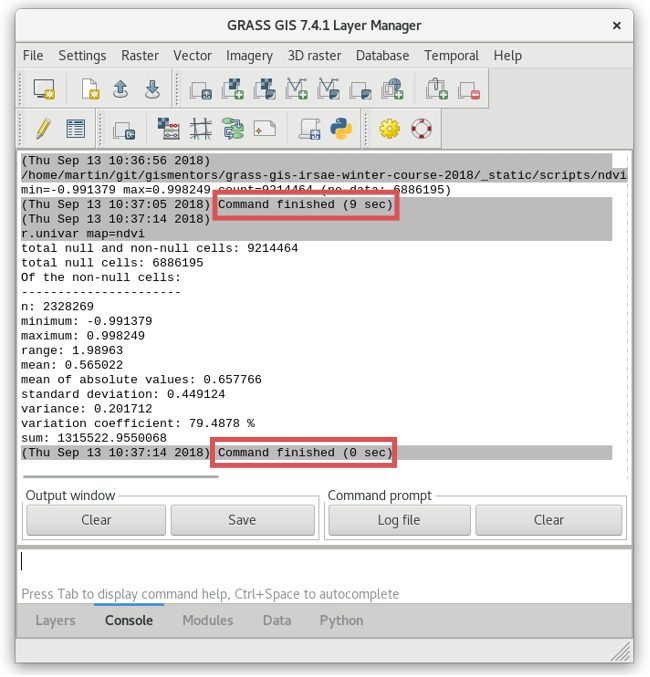The width and height of the screenshot is (650, 677).
Task: Add a layer group
Action: (360, 90)
